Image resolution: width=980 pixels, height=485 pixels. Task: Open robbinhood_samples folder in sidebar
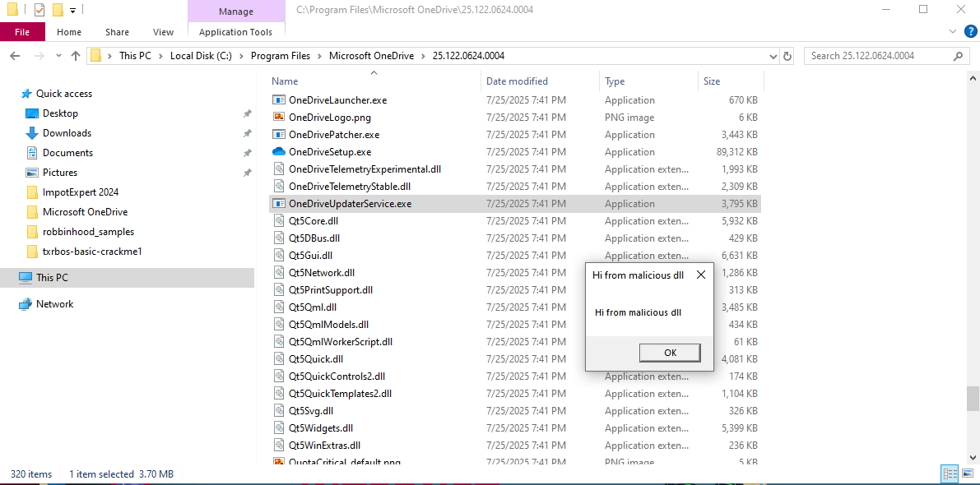[88, 232]
